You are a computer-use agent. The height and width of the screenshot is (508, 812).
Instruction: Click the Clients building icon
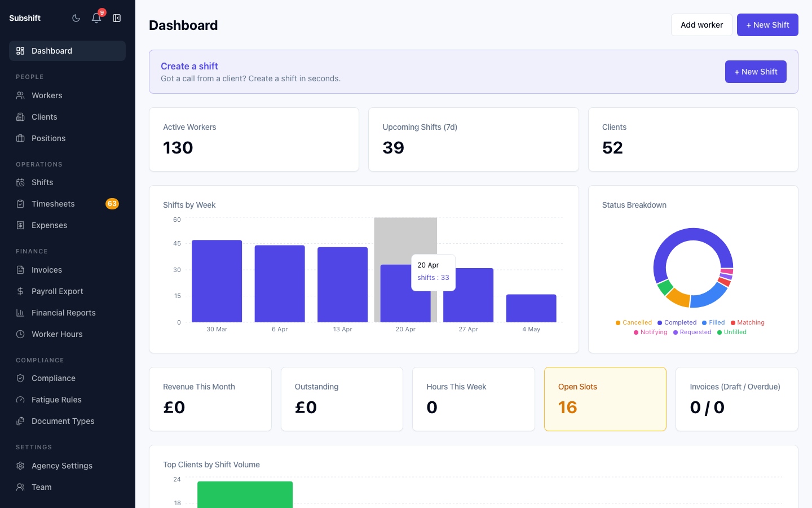(x=20, y=117)
